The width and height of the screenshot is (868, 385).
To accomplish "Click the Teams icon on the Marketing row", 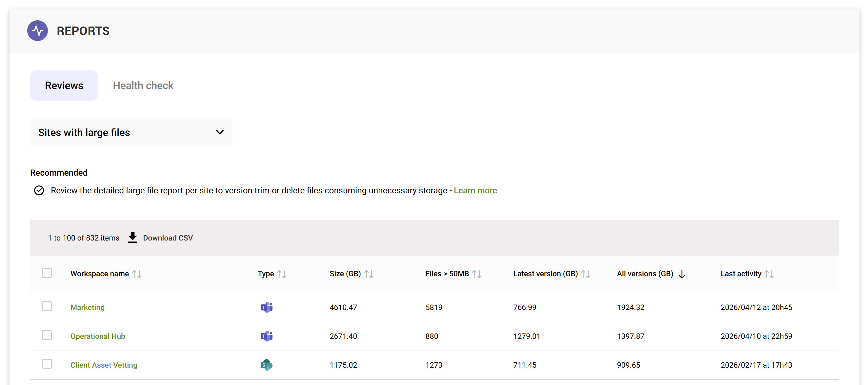I will click(x=267, y=307).
